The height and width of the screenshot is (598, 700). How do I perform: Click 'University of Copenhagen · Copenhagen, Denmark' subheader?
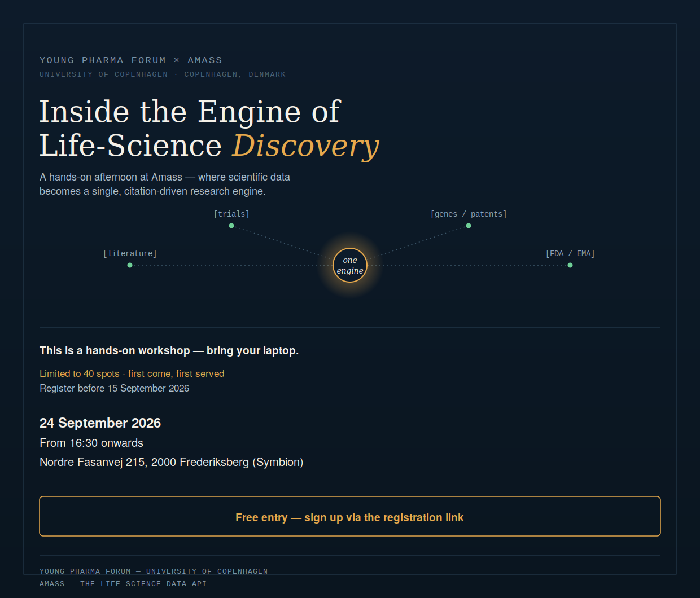tap(163, 74)
